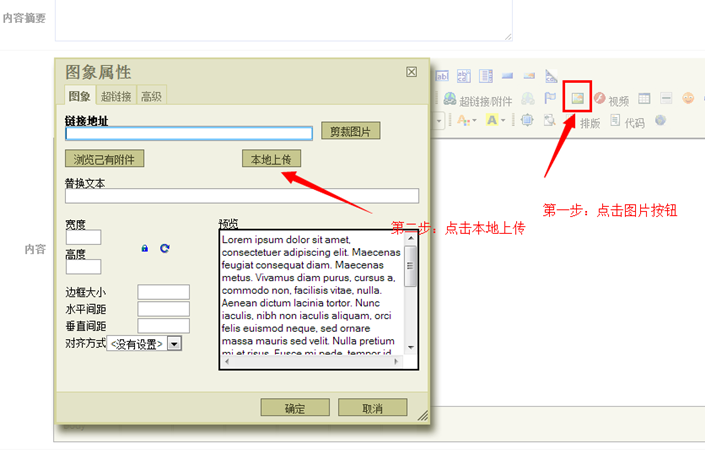This screenshot has height=454, width=705.
Task: Open the text color dropdown arrow
Action: coord(474,121)
